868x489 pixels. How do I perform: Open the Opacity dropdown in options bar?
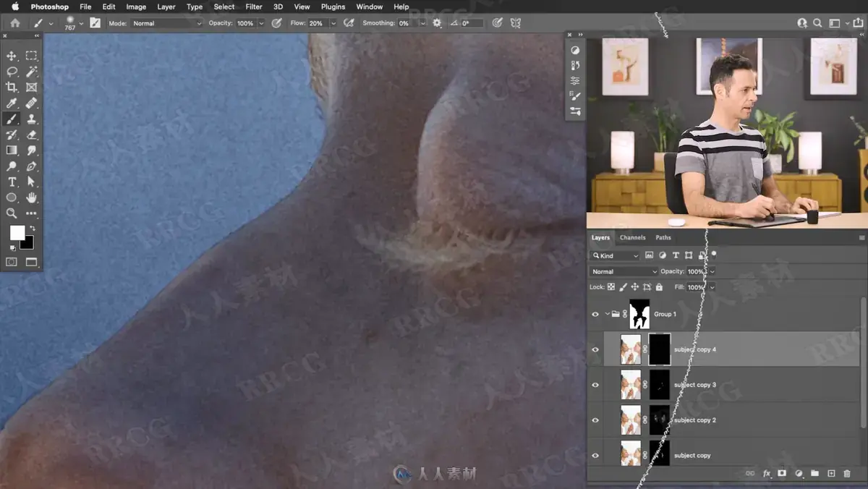[x=261, y=23]
